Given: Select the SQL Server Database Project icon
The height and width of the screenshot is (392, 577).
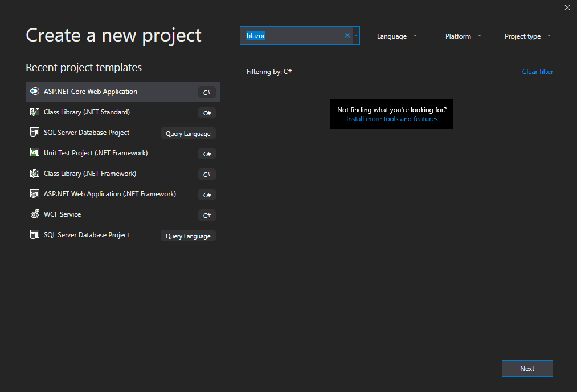Looking at the screenshot, I should tap(35, 133).
